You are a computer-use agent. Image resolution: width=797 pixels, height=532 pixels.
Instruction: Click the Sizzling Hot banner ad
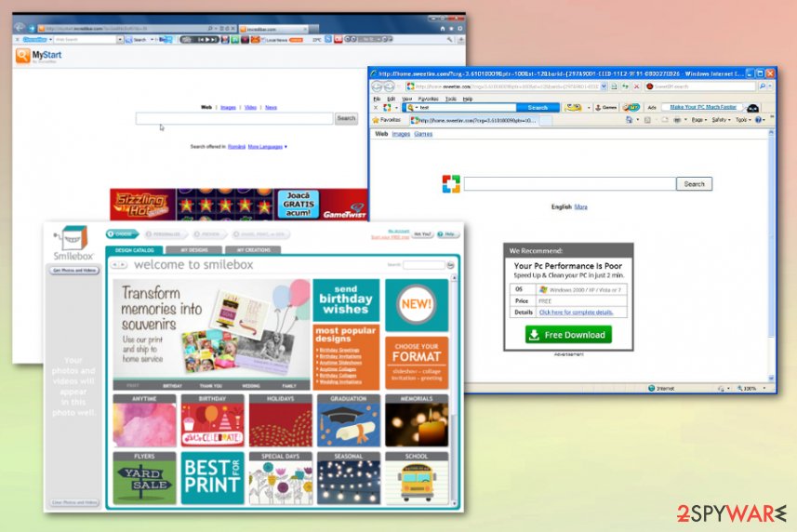point(143,205)
